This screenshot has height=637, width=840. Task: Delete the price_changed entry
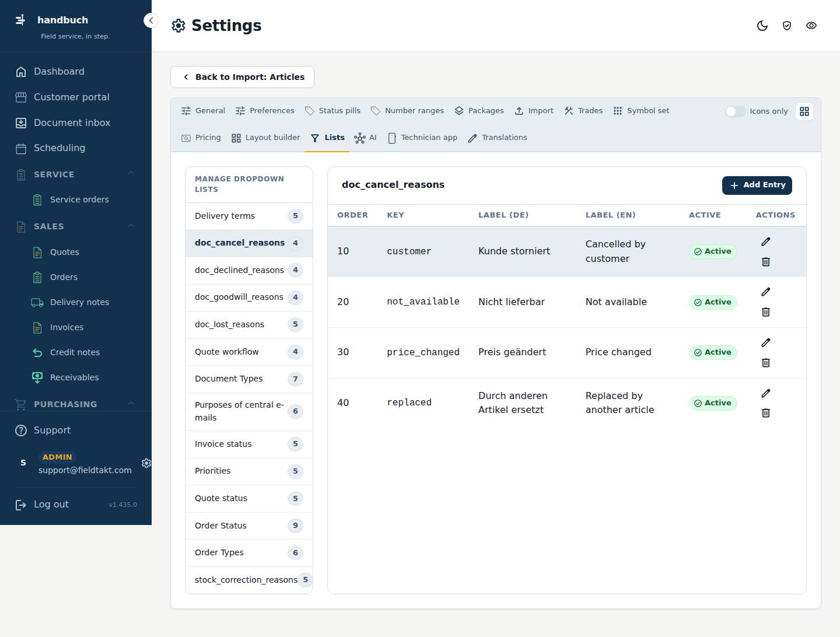coord(766,363)
